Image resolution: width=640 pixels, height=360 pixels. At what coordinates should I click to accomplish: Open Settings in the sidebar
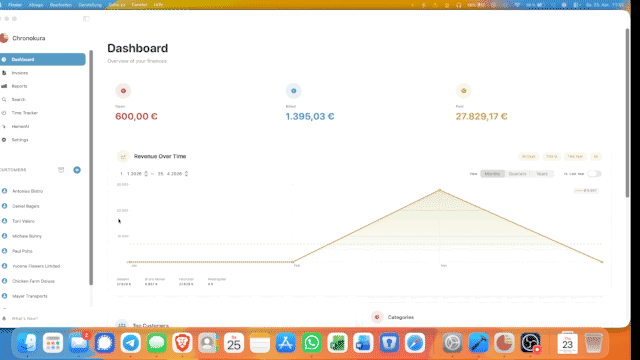[20, 140]
